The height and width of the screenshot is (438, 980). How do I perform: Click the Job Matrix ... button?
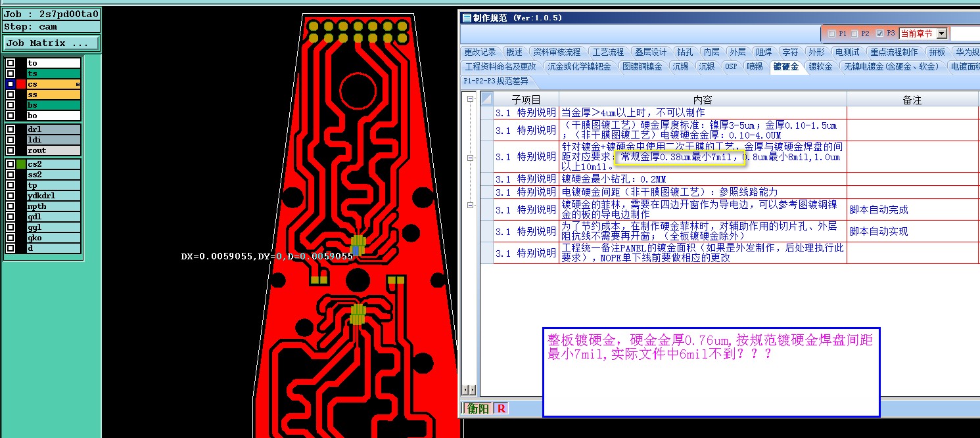tap(51, 43)
